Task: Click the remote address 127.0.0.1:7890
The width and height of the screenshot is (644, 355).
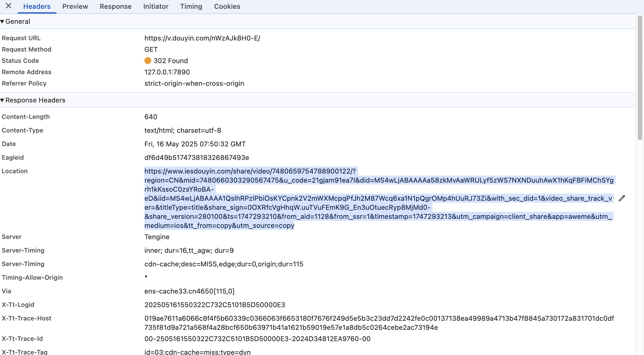Action: pos(167,72)
